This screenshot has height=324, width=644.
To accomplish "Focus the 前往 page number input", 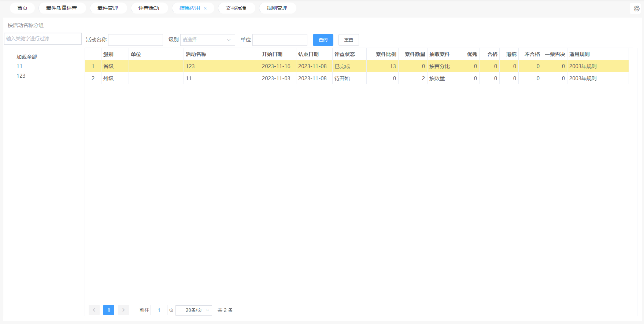I will click(x=159, y=310).
